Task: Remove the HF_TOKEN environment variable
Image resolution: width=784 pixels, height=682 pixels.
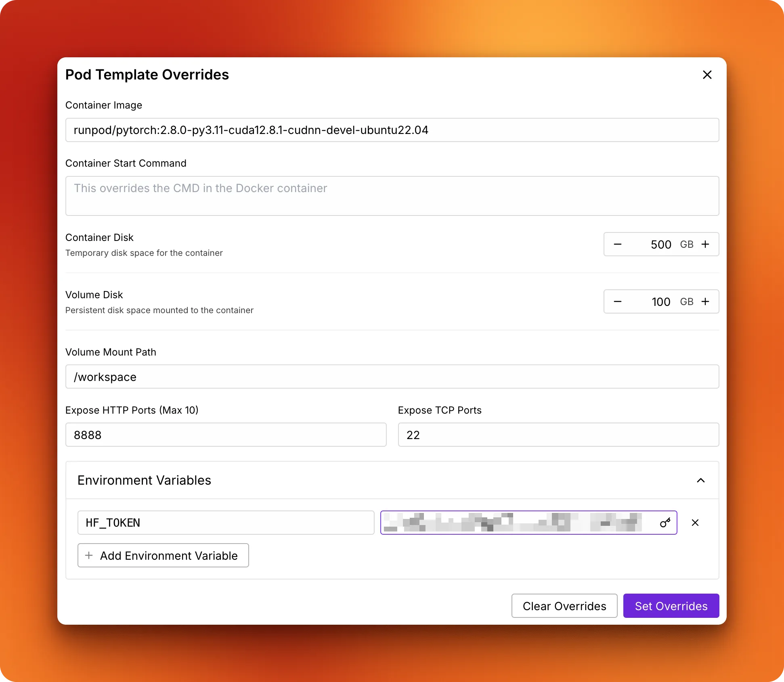Action: [695, 523]
